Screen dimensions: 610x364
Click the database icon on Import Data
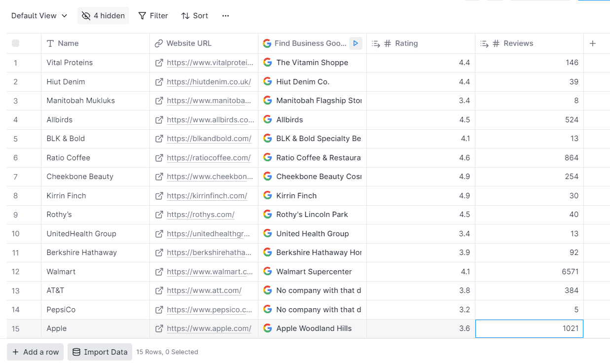click(76, 352)
